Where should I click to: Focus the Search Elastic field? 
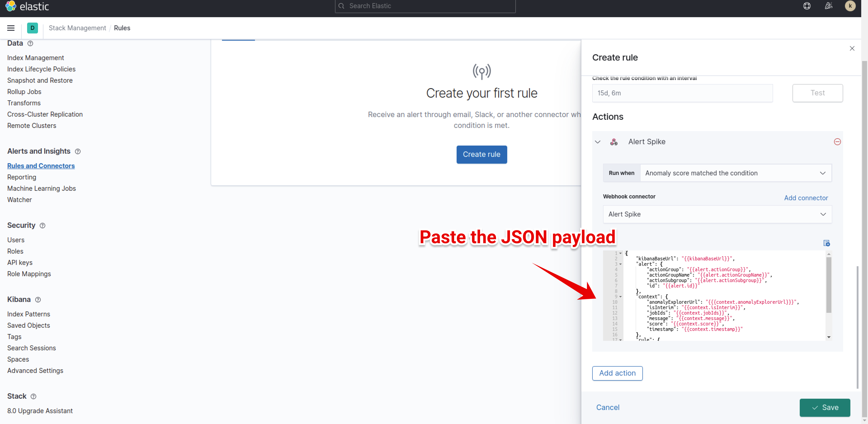pyautogui.click(x=425, y=6)
